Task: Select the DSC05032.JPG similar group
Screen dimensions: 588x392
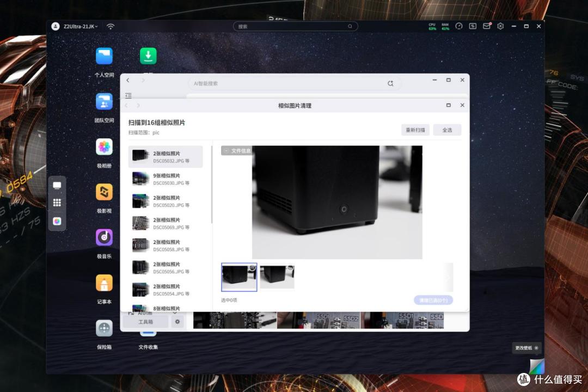Action: pyautogui.click(x=166, y=157)
